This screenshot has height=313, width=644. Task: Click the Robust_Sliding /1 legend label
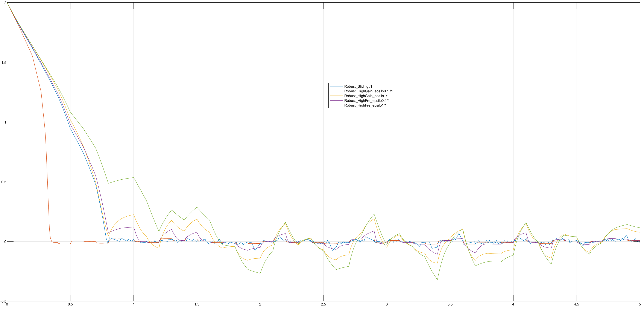pyautogui.click(x=358, y=86)
